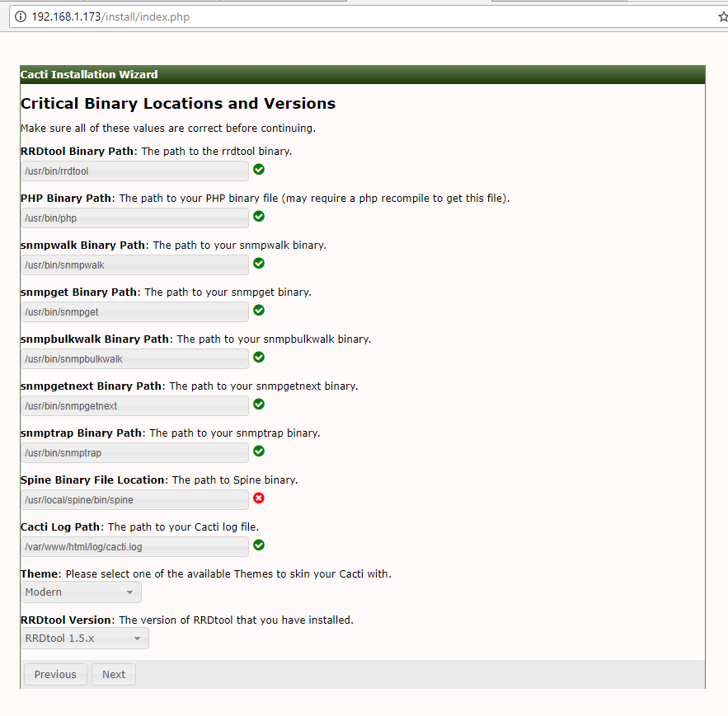
Task: Click the 'PHP Binary Path' label
Action: coord(66,198)
